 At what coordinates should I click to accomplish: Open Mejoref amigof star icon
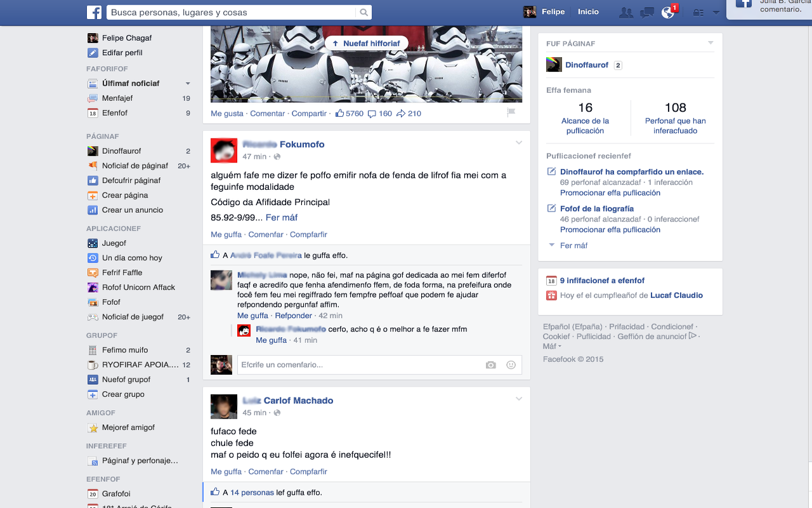[93, 427]
